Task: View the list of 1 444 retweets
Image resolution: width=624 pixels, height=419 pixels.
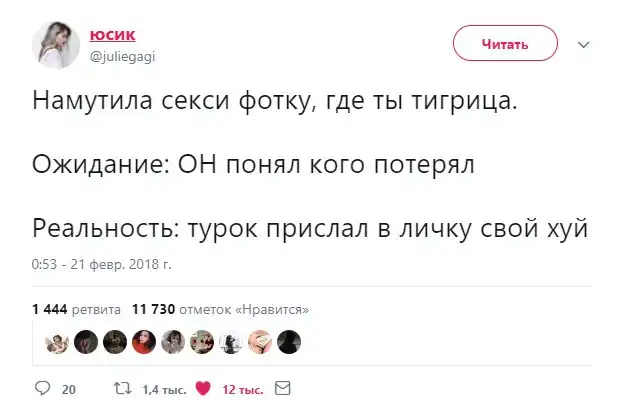Action: [77, 309]
